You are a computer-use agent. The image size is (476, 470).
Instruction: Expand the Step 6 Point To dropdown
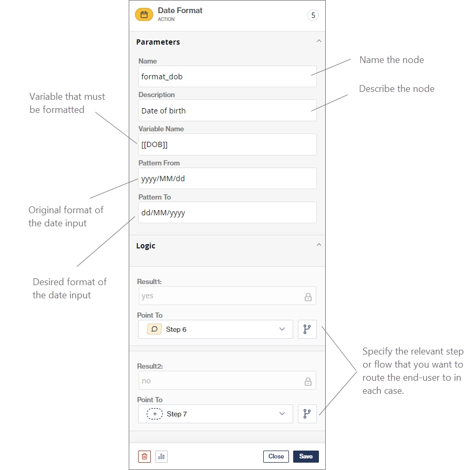(x=282, y=329)
